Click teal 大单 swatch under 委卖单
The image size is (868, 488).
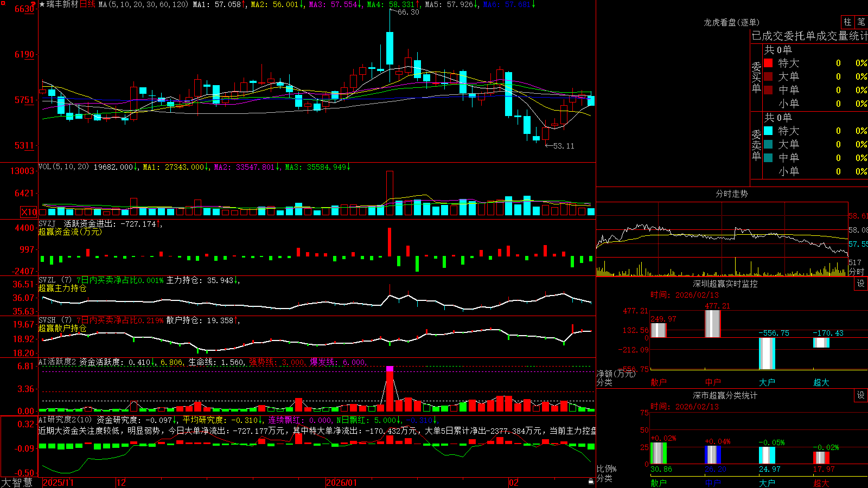(x=768, y=144)
